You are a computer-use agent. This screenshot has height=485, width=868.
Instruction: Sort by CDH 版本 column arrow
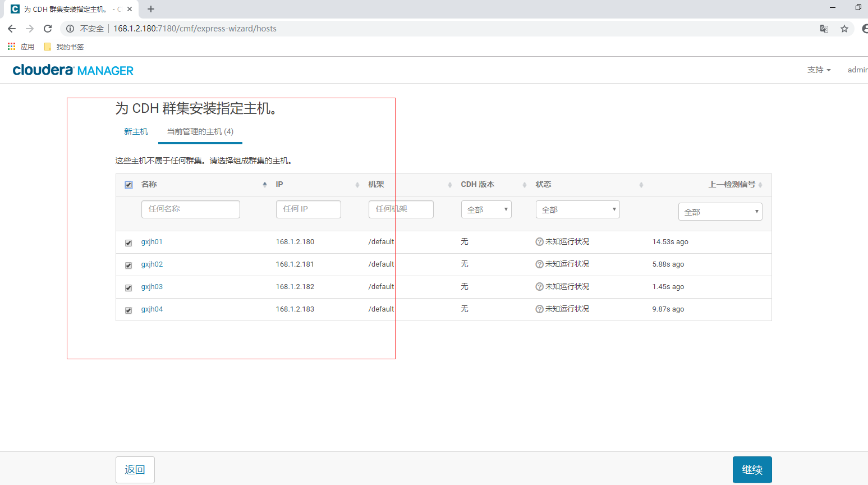click(x=525, y=185)
